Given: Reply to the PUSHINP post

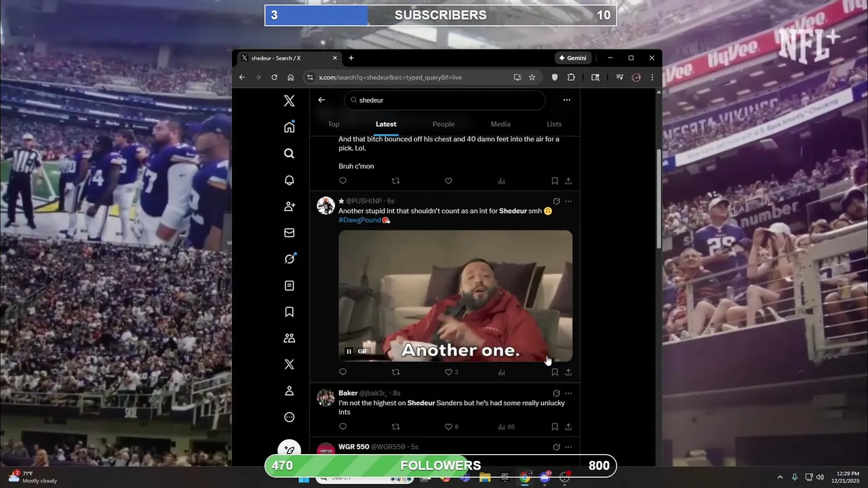Looking at the screenshot, I should tap(342, 372).
